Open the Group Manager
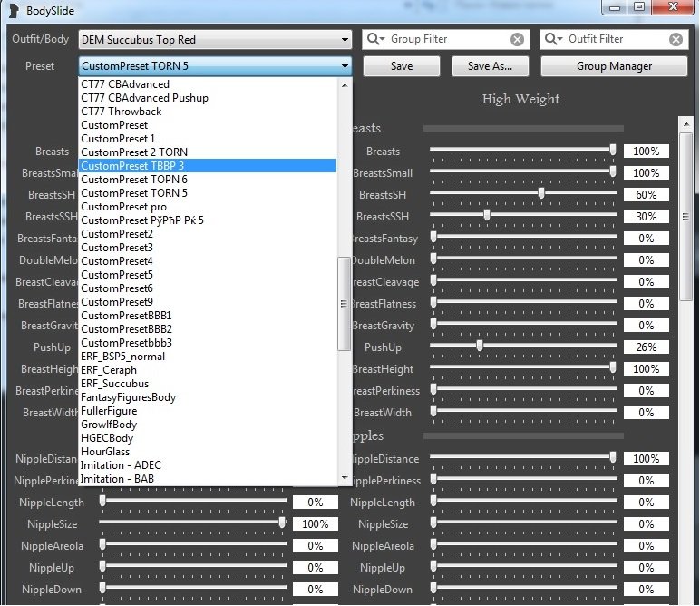Viewport: 700px width, 606px height. (x=614, y=66)
